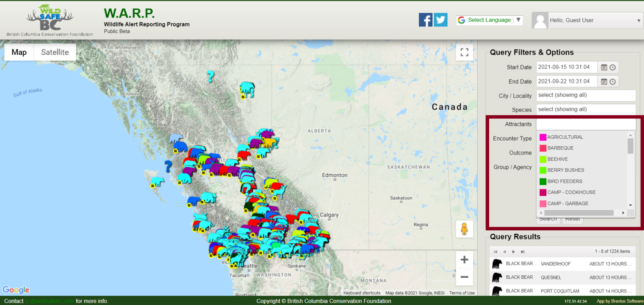The image size is (644, 305).
Task: Open the Start Date calendar picker
Action: (x=604, y=67)
